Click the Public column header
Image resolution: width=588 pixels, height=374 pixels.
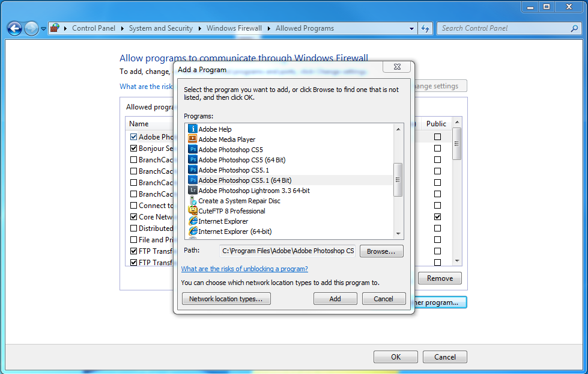pyautogui.click(x=436, y=123)
